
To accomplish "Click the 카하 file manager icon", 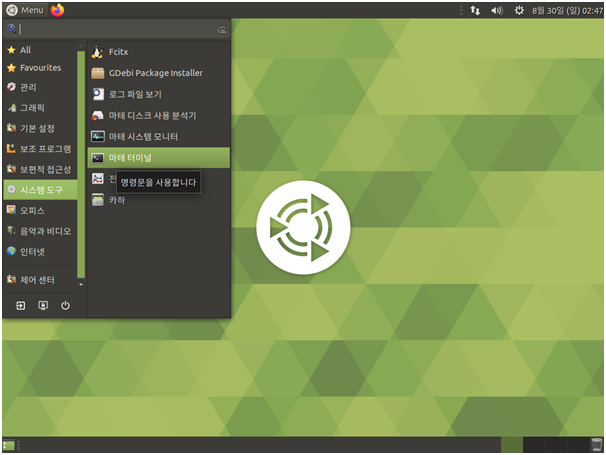I will [97, 200].
